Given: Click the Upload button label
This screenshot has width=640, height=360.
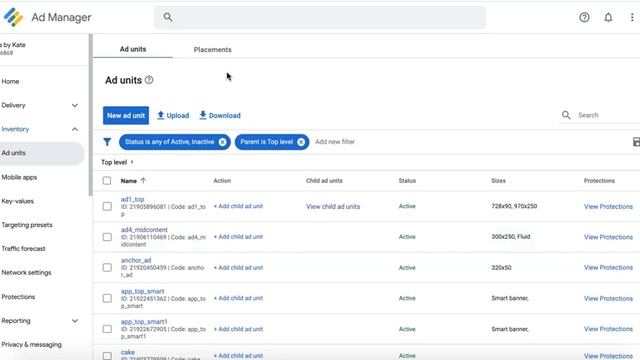Looking at the screenshot, I should click(178, 116).
